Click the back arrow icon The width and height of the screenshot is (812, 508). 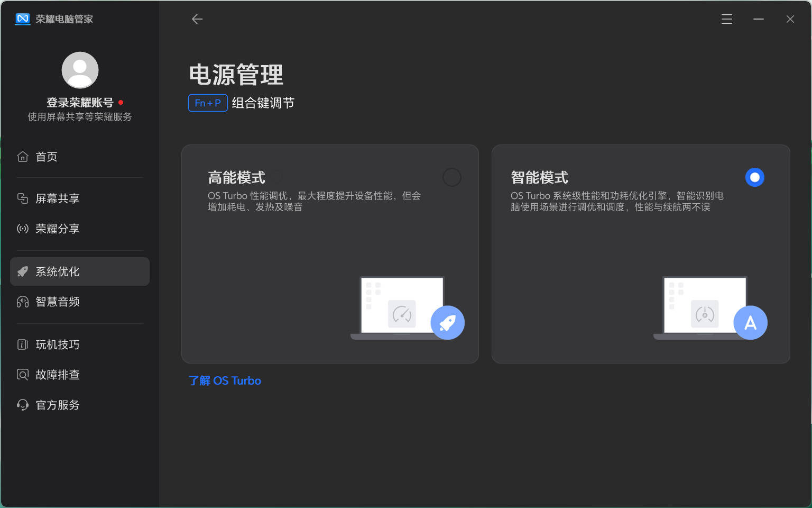point(197,19)
